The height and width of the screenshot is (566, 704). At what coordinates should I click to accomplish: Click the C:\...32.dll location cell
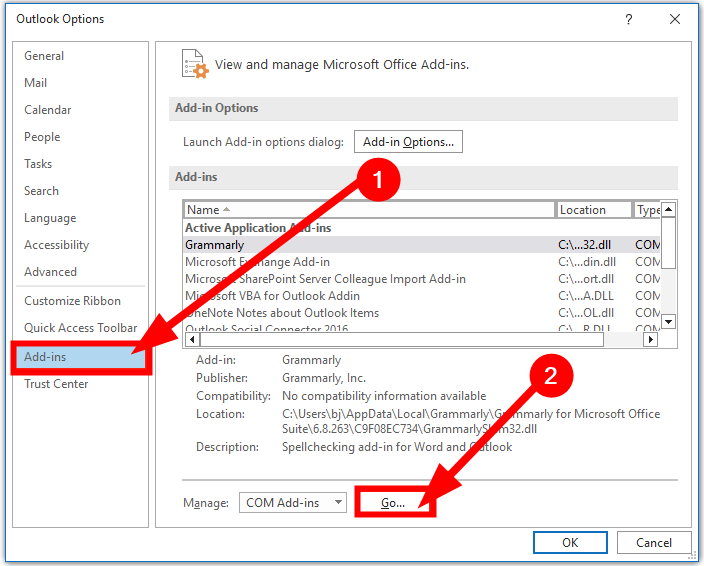(x=584, y=245)
